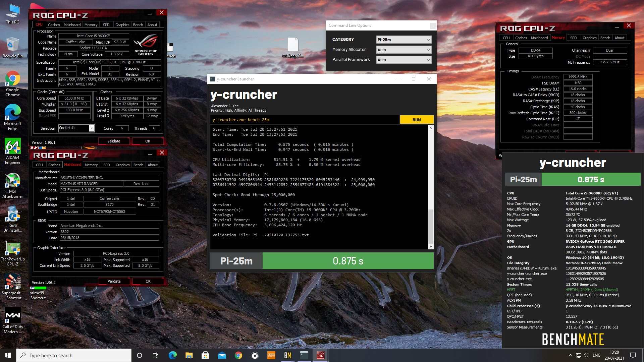644x362 pixels.
Task: Show hidden system tray icons
Action: point(570,355)
